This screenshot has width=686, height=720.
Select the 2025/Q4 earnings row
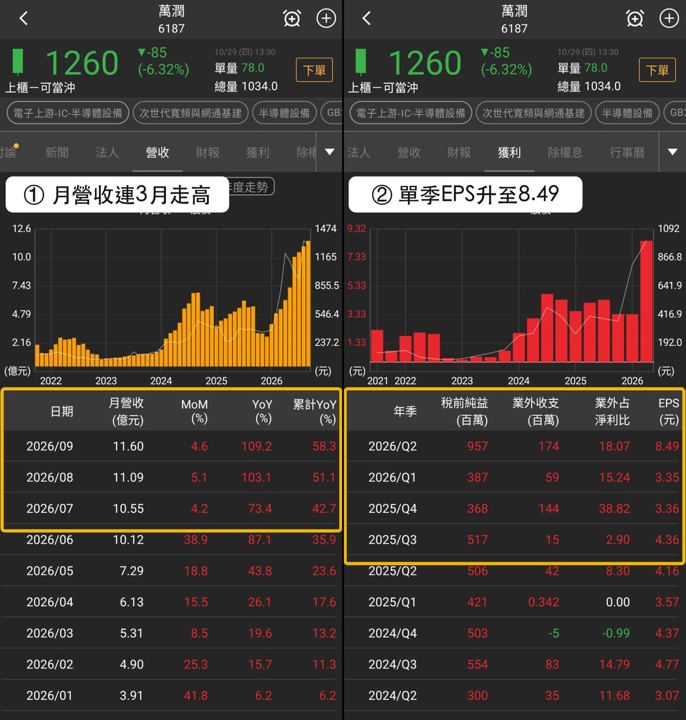point(515,509)
